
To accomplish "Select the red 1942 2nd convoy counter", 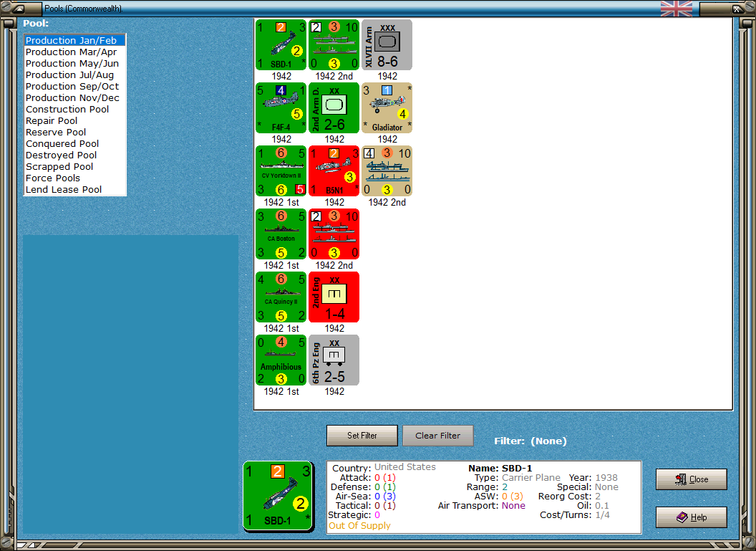I will (x=334, y=234).
